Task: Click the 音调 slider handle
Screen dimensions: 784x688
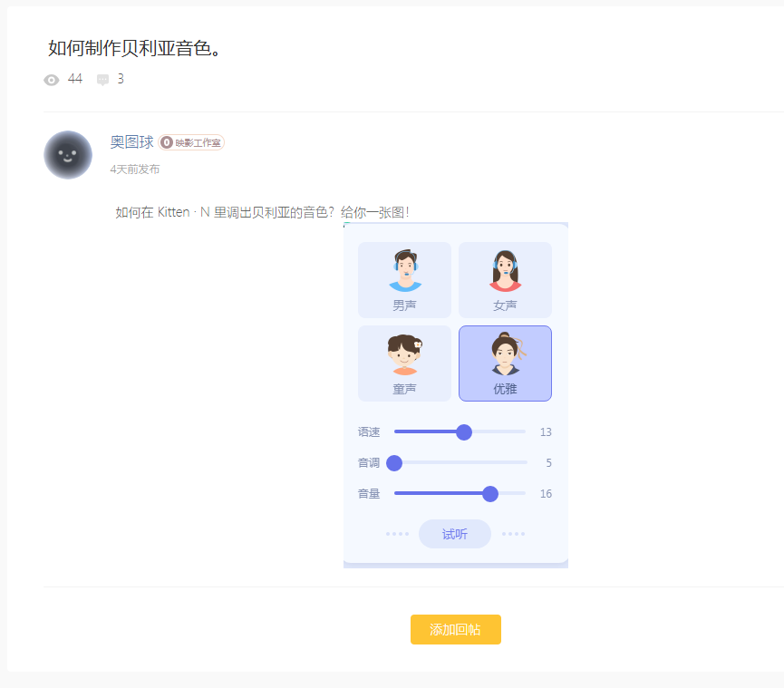Action: click(394, 463)
